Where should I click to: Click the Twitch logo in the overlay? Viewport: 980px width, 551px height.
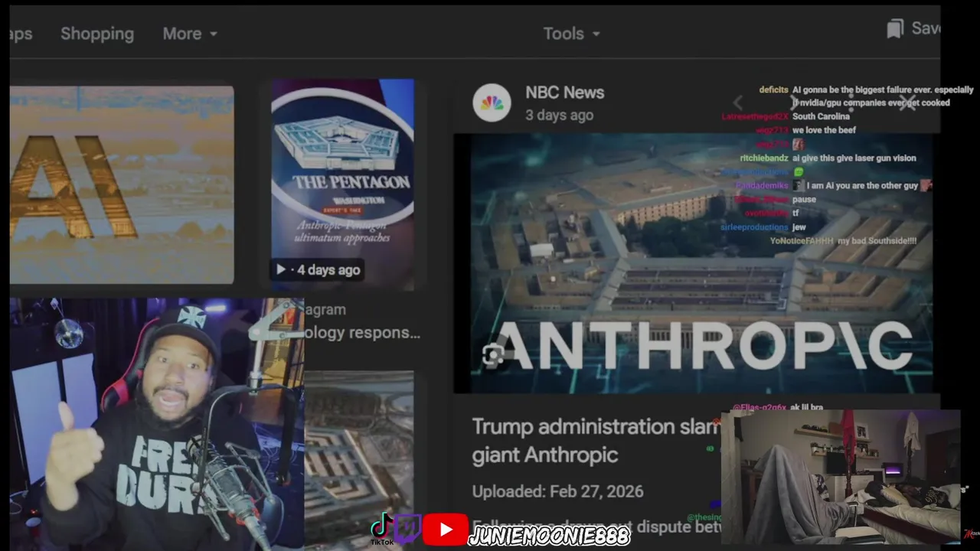407,528
